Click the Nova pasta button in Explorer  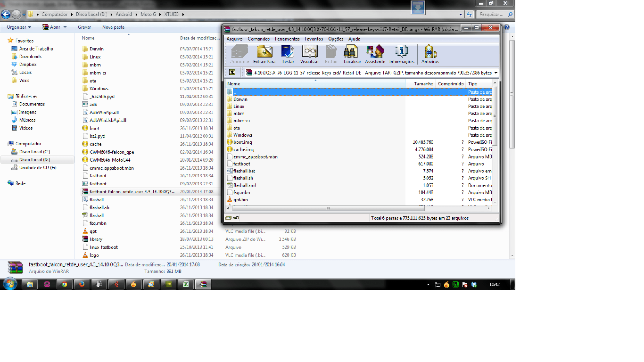point(113,27)
